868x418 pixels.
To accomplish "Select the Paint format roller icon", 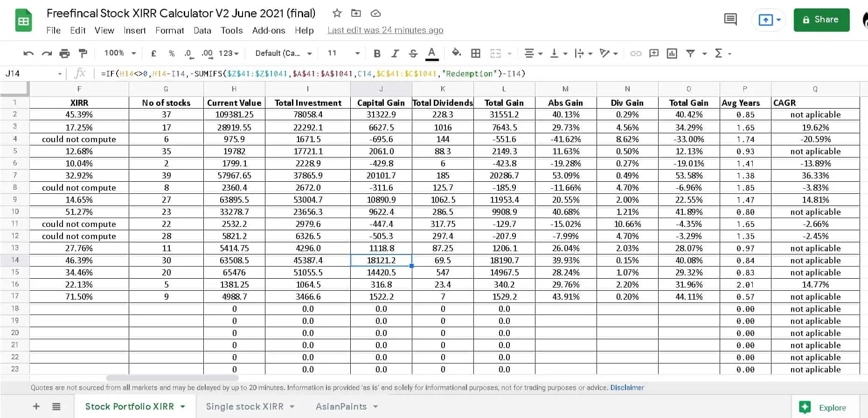I will [x=83, y=54].
